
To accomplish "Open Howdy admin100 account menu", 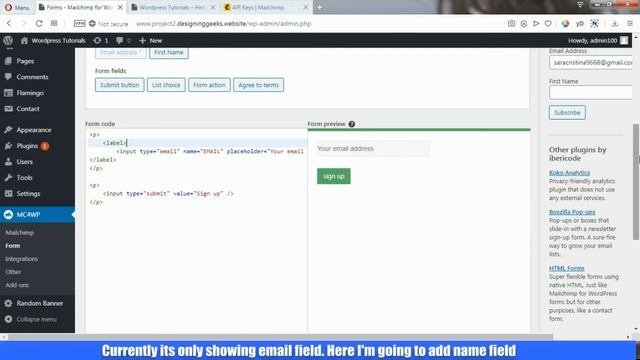I will pyautogui.click(x=598, y=40).
